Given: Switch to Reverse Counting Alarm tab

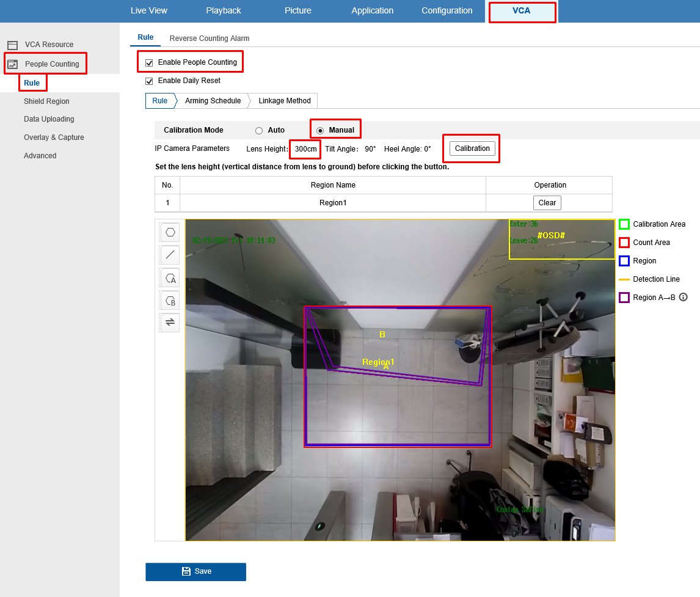Looking at the screenshot, I should pyautogui.click(x=210, y=38).
